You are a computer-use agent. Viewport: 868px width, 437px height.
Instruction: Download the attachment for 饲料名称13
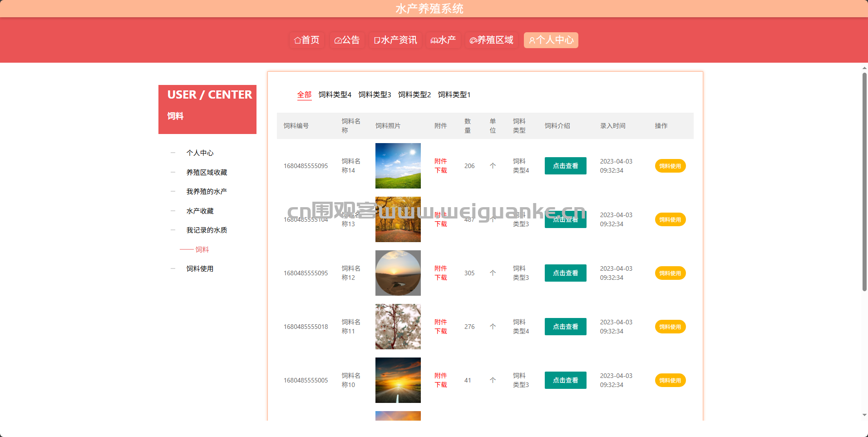tap(441, 219)
